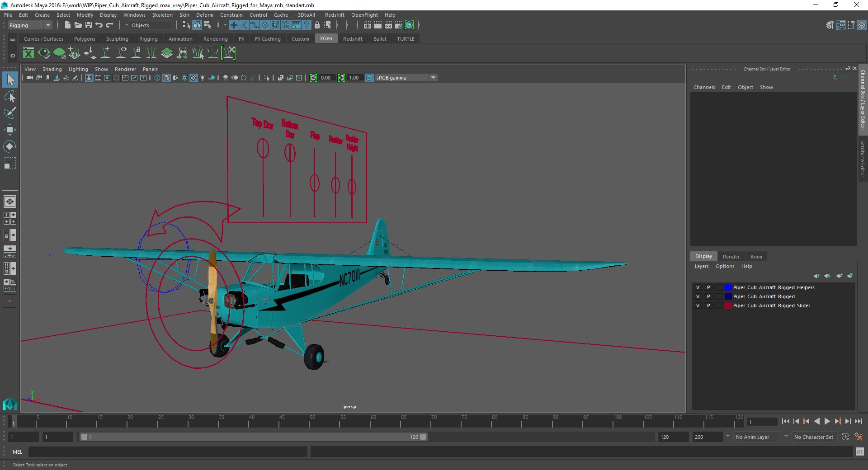Click the playback range slider bar

pos(253,437)
